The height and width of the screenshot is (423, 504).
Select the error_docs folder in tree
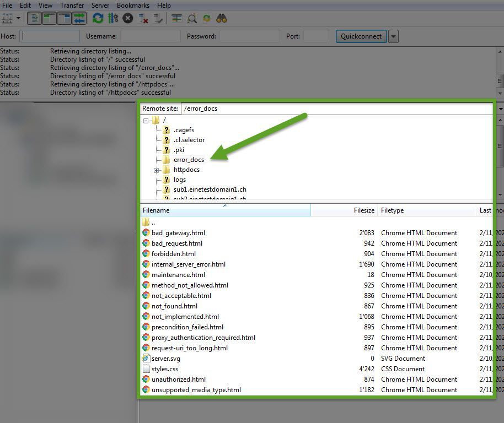pyautogui.click(x=189, y=160)
